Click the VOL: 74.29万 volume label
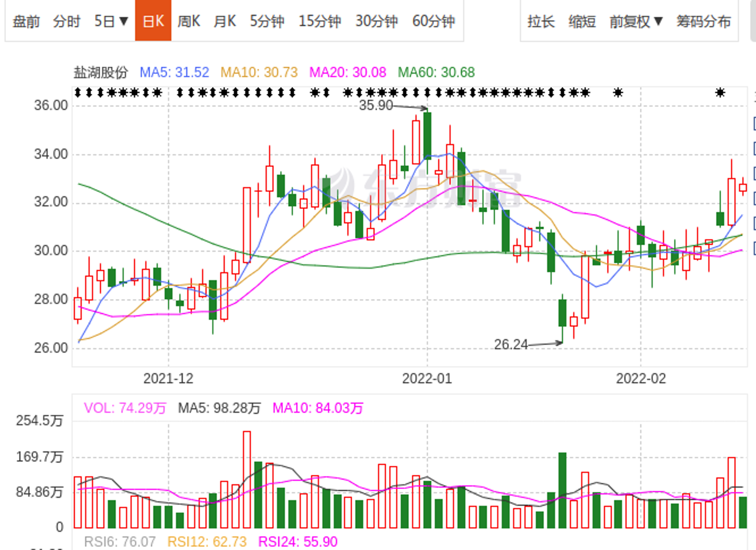 [x=125, y=408]
